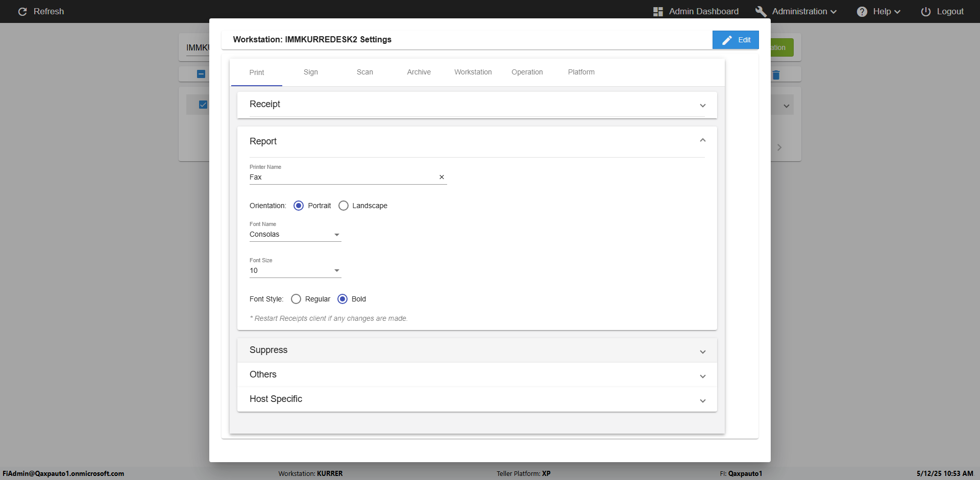Switch to the Platform tab
Image resolution: width=980 pixels, height=480 pixels.
click(581, 72)
